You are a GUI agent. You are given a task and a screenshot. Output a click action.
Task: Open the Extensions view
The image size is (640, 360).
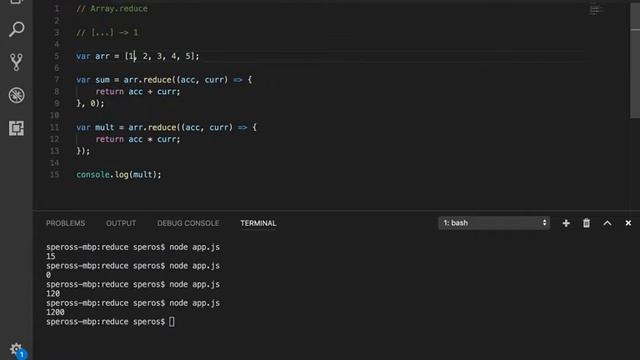pos(16,128)
